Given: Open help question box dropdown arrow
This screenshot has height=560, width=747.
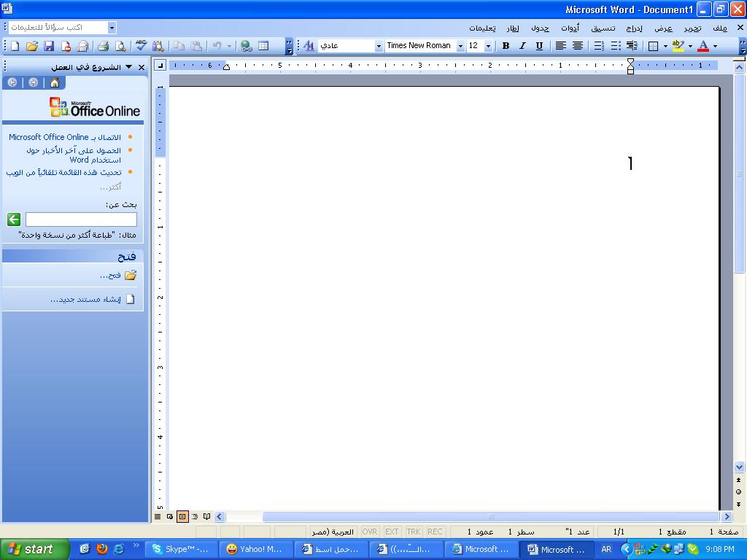Looking at the screenshot, I should [112, 28].
